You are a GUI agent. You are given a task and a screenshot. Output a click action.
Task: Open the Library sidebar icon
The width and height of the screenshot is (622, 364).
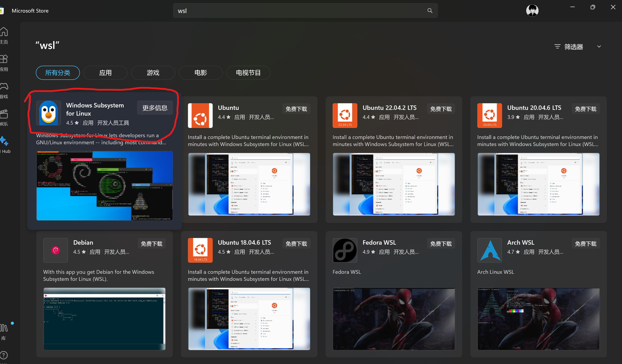pos(4,328)
